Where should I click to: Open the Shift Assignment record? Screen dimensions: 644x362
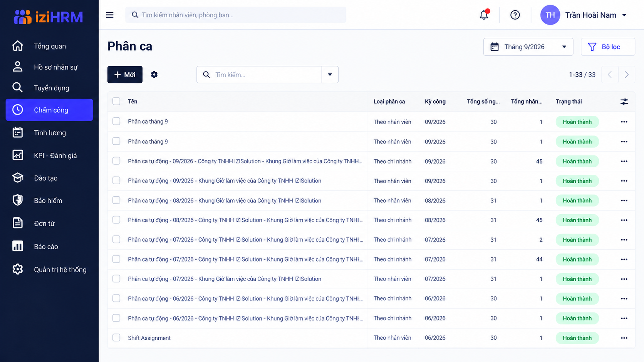click(x=149, y=338)
